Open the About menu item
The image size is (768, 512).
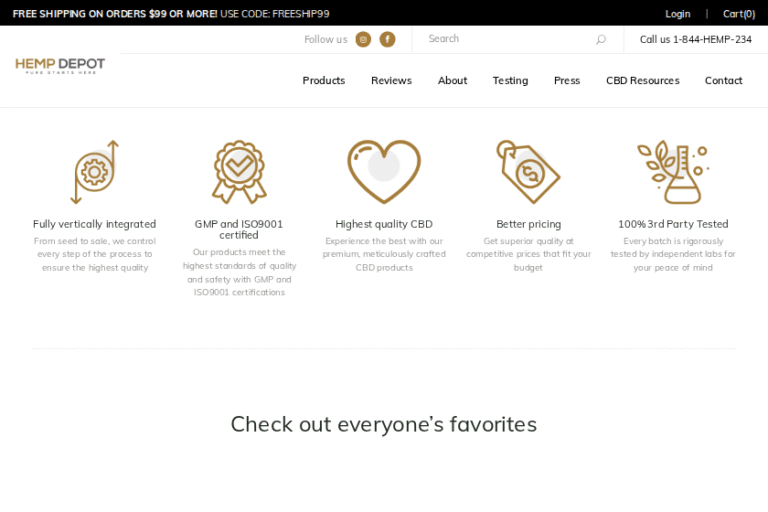pyautogui.click(x=452, y=81)
